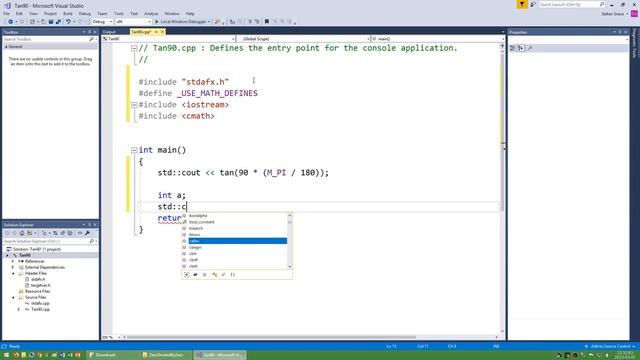
Task: Click Property Pages wrench icon in Properties panel
Action: (x=530, y=48)
